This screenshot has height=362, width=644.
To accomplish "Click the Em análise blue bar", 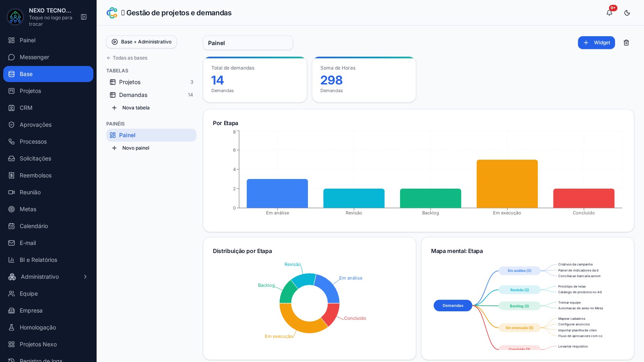I will coord(277,193).
